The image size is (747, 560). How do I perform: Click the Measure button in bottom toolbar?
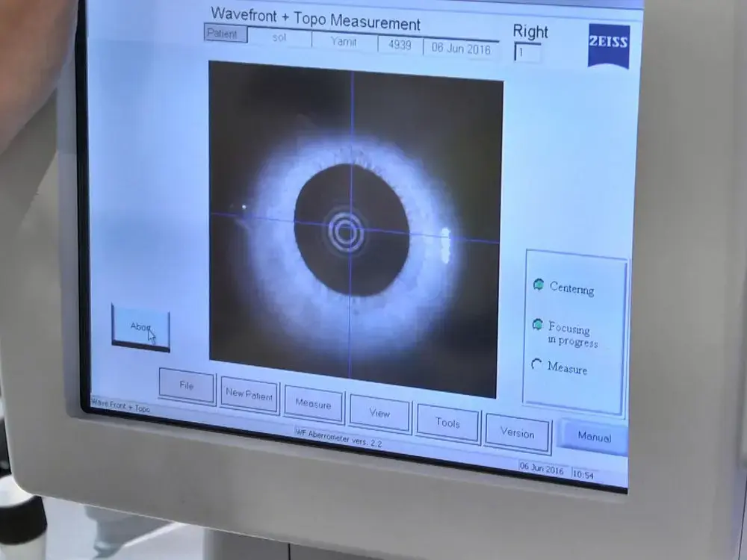pos(314,404)
